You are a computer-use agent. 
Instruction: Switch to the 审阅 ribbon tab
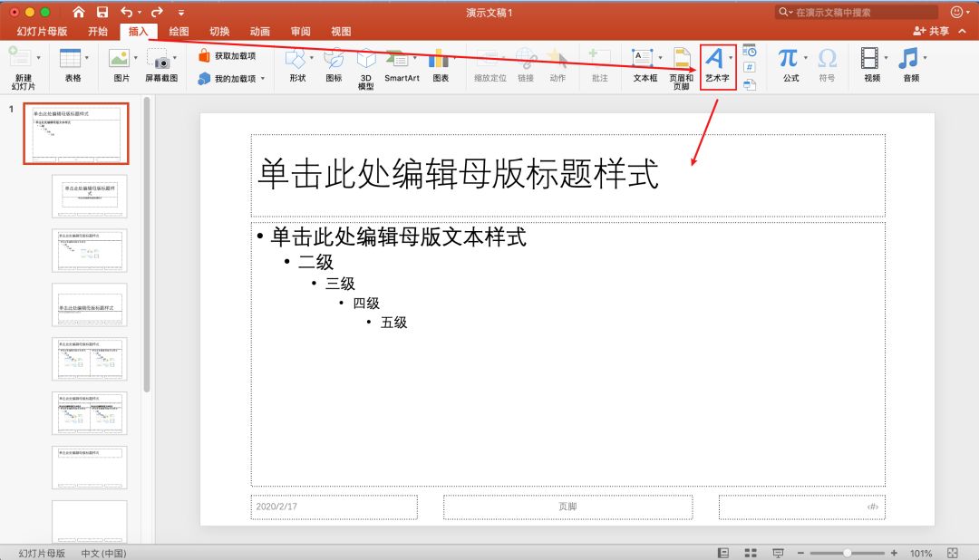299,31
